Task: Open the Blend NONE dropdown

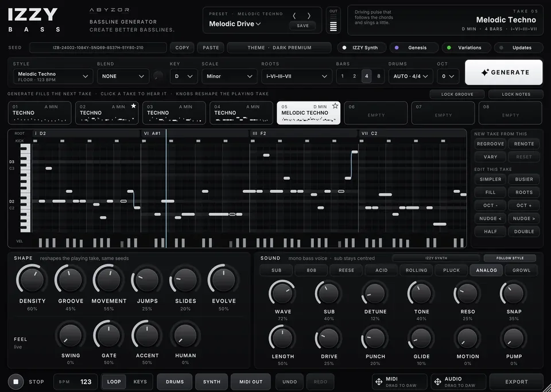Action: click(x=123, y=76)
